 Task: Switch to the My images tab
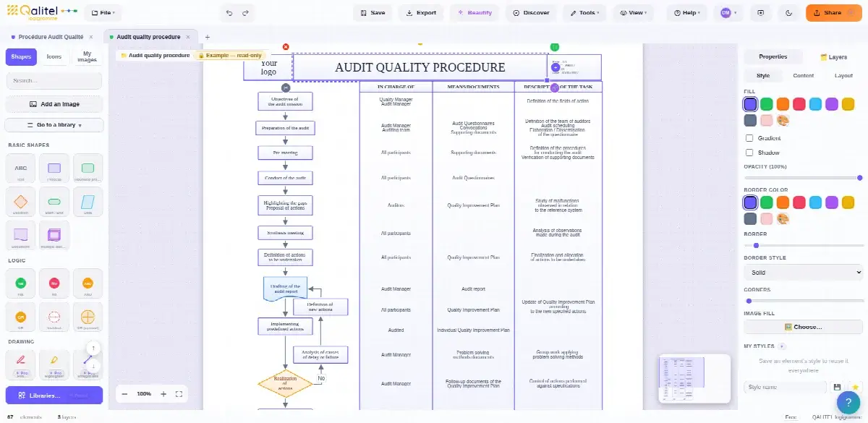[x=87, y=56]
